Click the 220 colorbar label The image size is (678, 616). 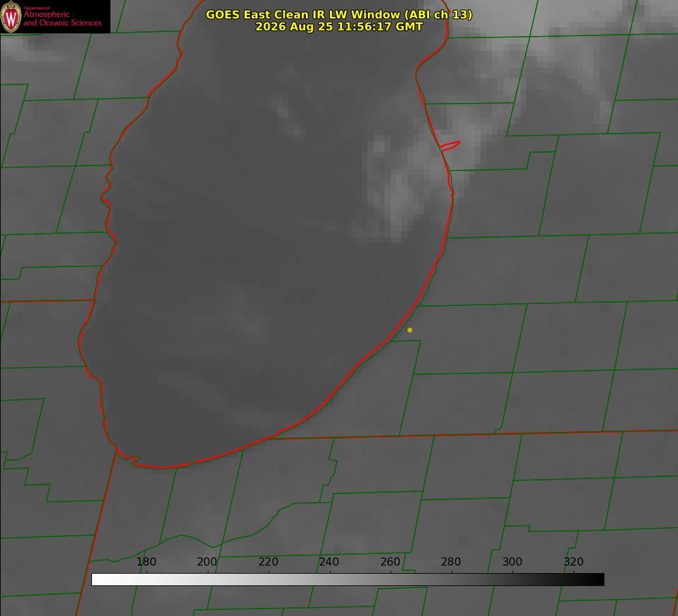[268, 561]
